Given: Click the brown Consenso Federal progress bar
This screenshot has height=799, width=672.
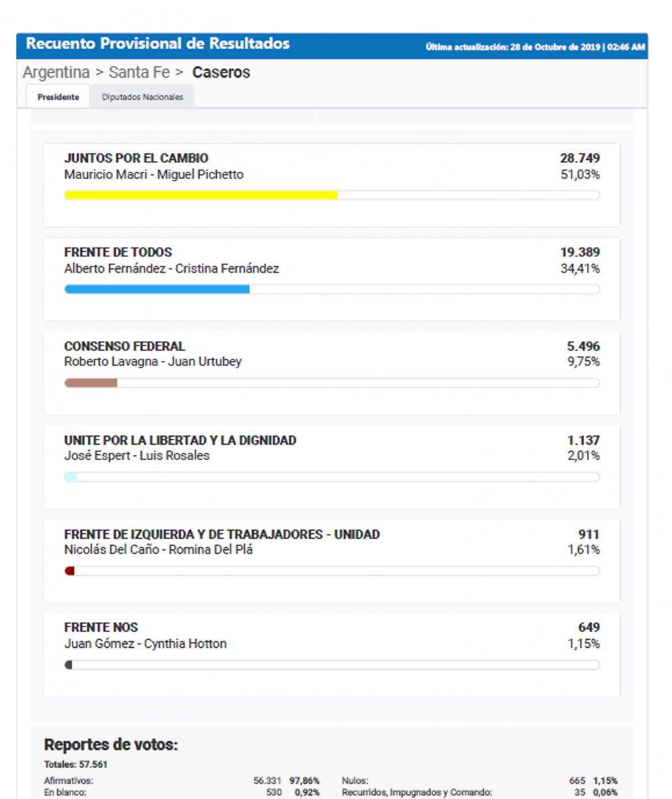Looking at the screenshot, I should (332, 383).
